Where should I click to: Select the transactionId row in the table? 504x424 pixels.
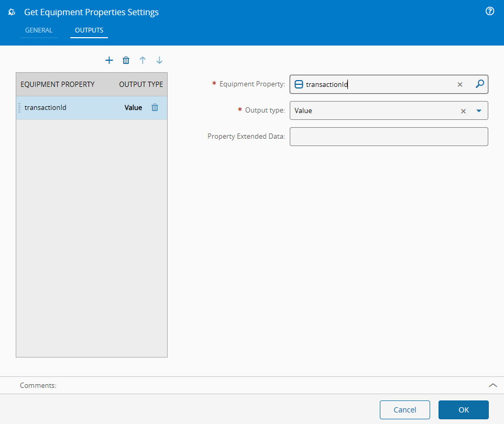point(92,108)
